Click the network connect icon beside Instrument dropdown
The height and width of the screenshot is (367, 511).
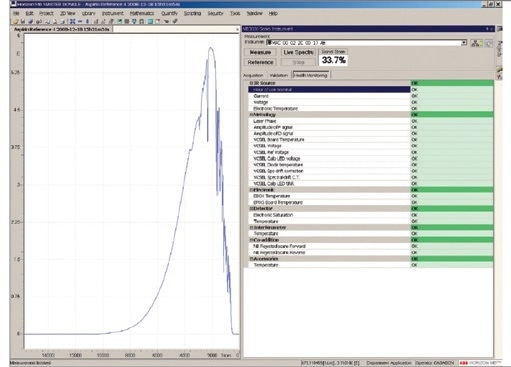pyautogui.click(x=476, y=43)
